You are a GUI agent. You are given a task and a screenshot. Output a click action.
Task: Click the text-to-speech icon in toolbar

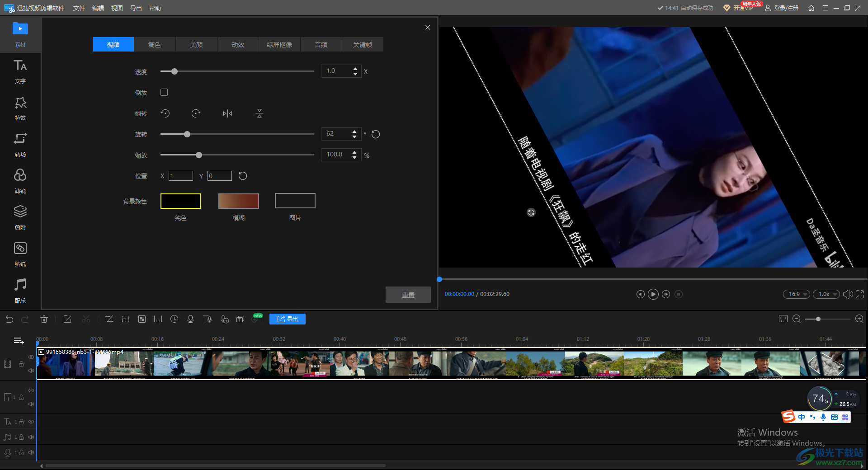(208, 319)
